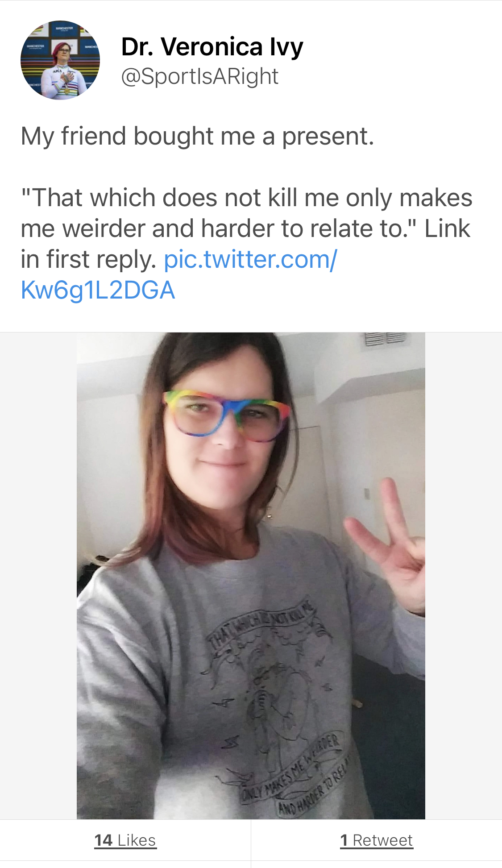
Task: Click the number 14 in the Likes count
Action: point(104,840)
